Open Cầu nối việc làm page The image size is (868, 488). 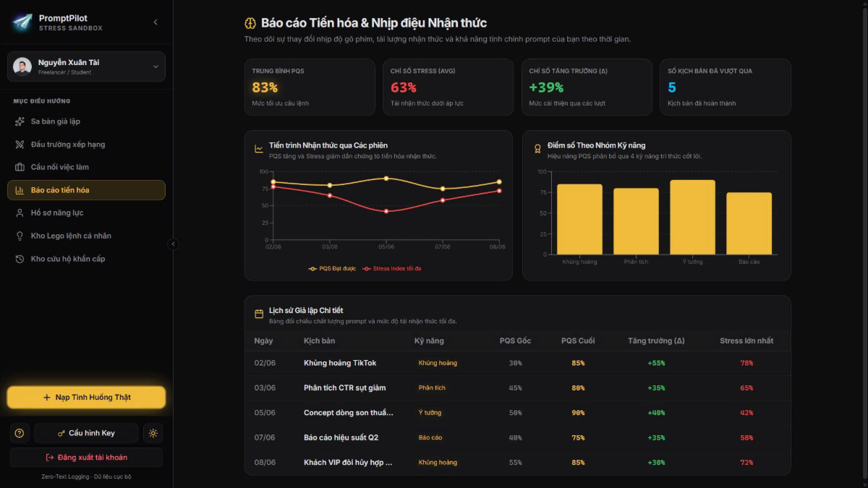86,167
